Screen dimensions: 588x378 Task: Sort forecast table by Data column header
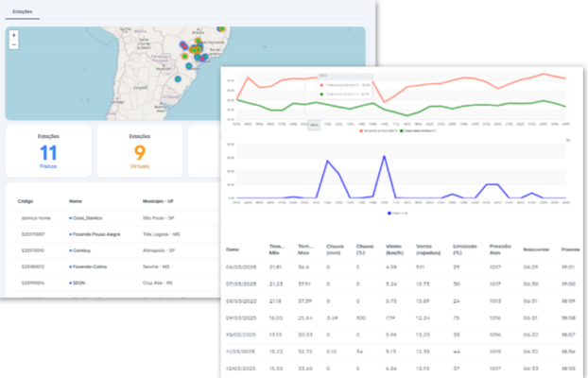coord(233,249)
